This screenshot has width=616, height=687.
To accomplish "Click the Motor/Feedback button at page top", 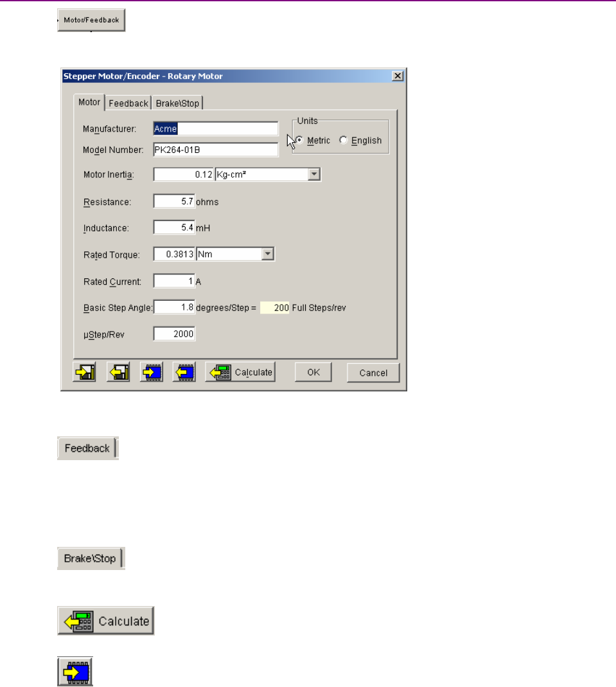I will point(91,20).
